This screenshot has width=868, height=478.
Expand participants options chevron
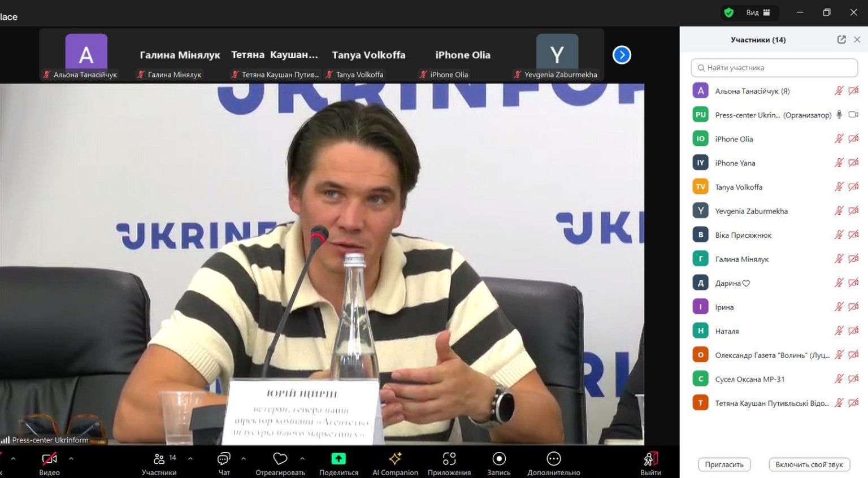(x=190, y=458)
